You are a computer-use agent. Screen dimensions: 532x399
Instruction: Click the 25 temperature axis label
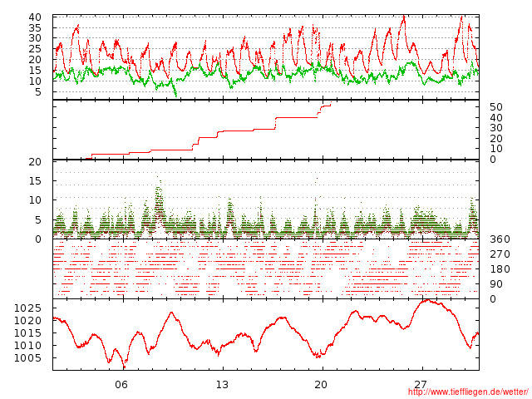pyautogui.click(x=35, y=49)
